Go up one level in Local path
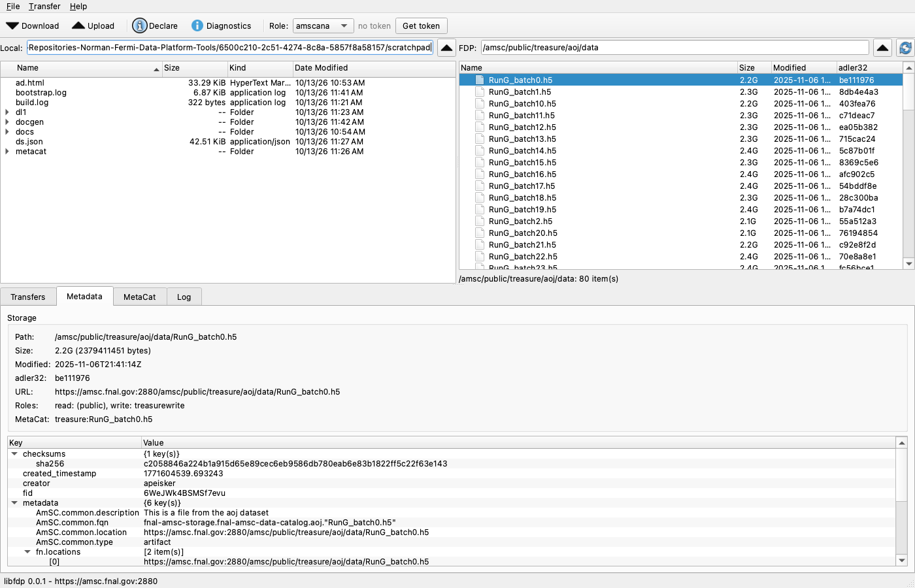This screenshot has height=588, width=915. point(446,48)
